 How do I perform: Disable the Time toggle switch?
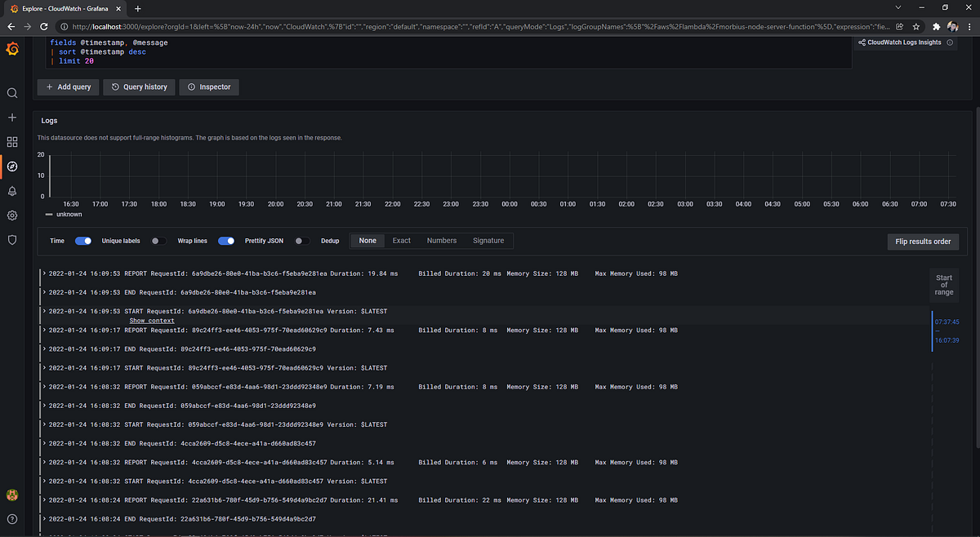83,241
